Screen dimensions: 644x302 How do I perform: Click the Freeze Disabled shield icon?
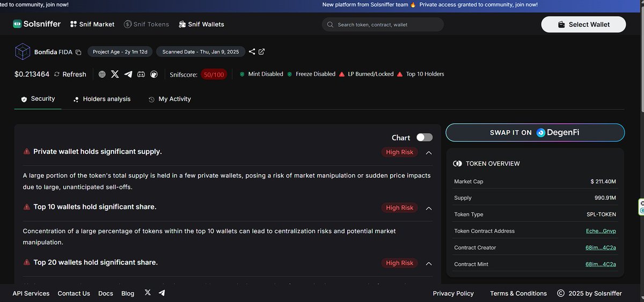coord(290,74)
